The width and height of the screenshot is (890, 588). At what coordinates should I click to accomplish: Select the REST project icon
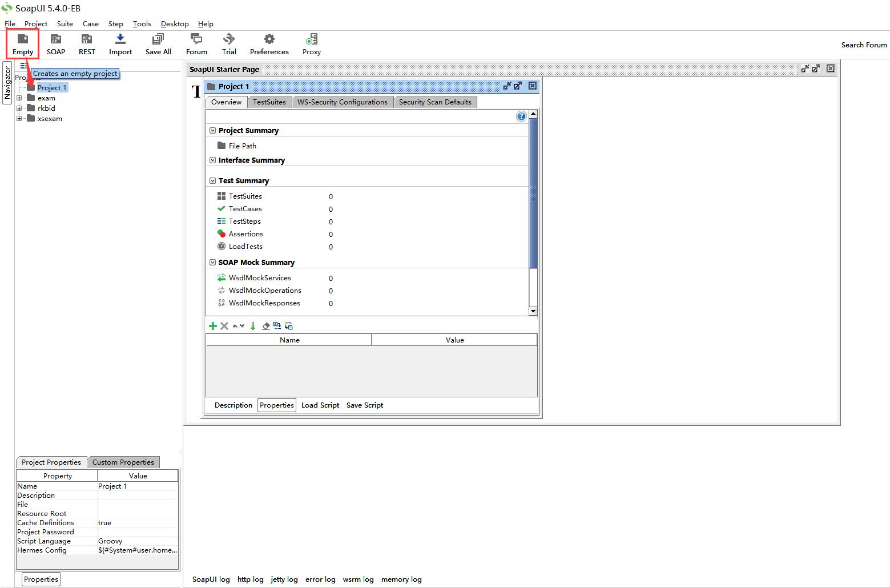click(x=87, y=43)
